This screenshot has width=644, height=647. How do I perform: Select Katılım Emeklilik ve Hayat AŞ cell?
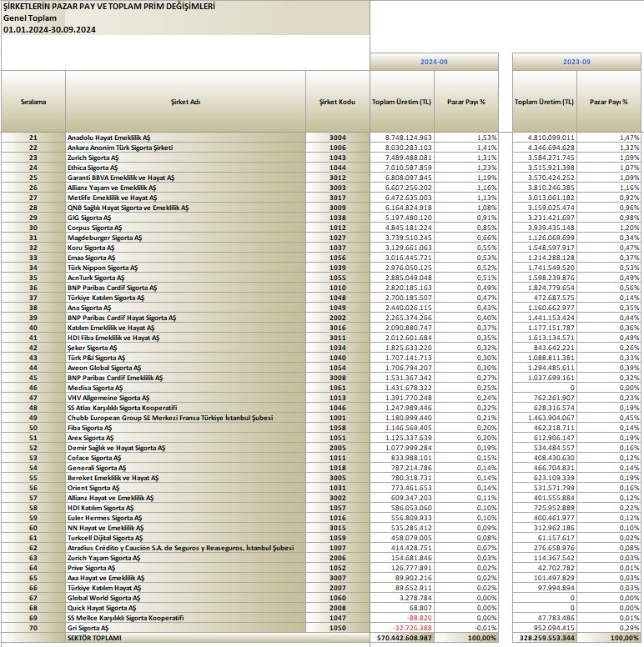pyautogui.click(x=185, y=328)
